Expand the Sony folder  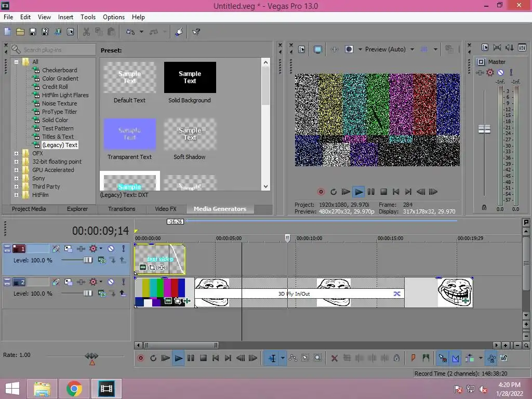coord(16,178)
